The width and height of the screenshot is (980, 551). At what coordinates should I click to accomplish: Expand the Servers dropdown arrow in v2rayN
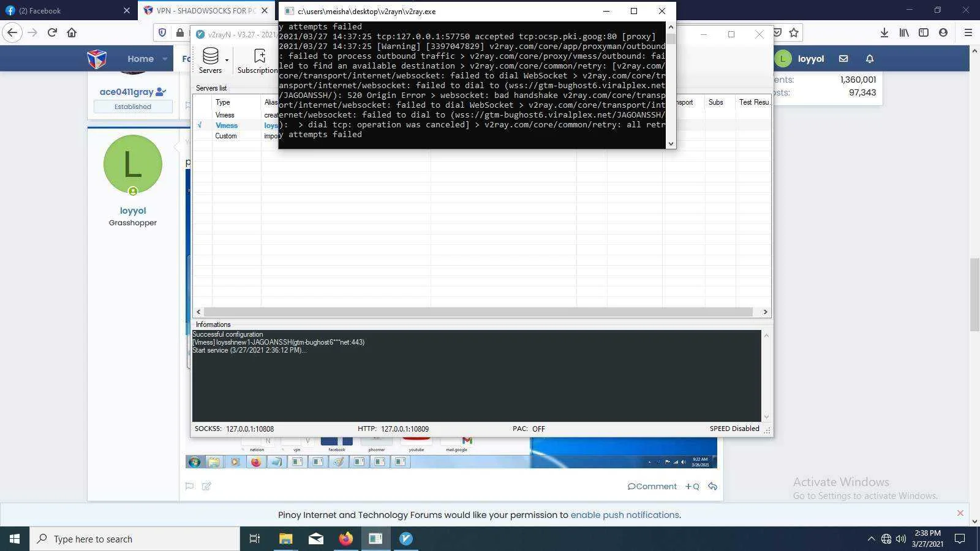227,60
